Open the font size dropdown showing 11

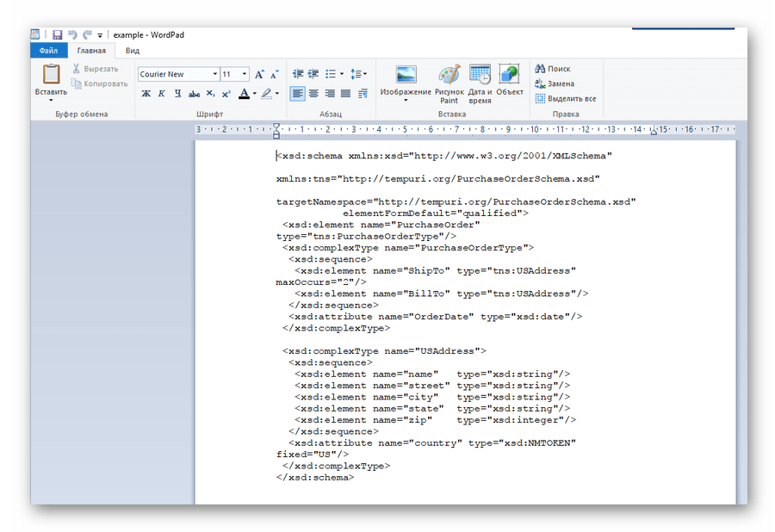coord(245,75)
